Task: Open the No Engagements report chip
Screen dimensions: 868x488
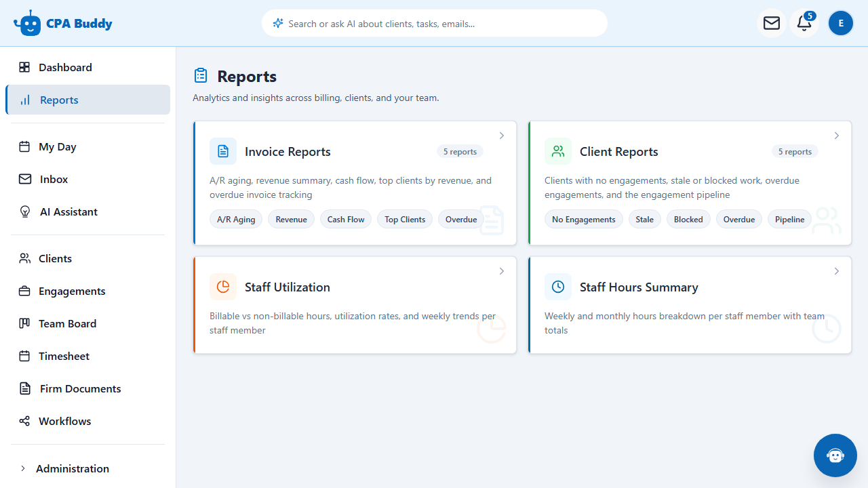Action: [584, 219]
